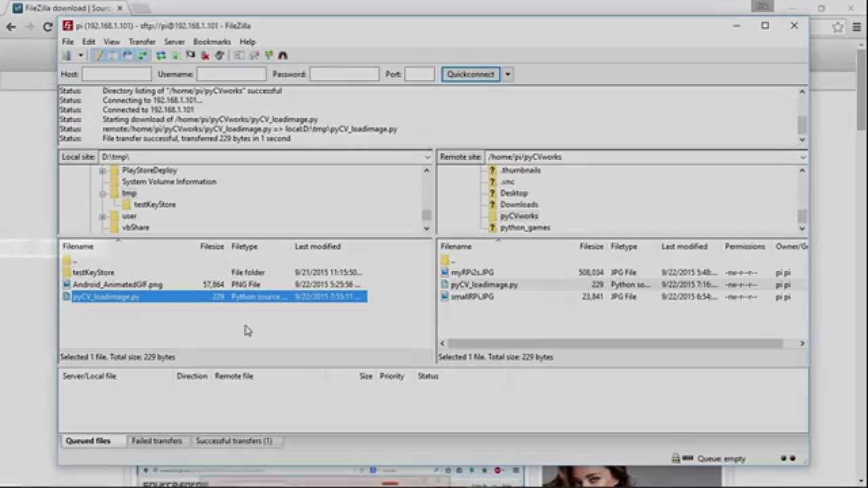The image size is (868, 488).
Task: Go up via local parent folder icon
Action: [66, 260]
